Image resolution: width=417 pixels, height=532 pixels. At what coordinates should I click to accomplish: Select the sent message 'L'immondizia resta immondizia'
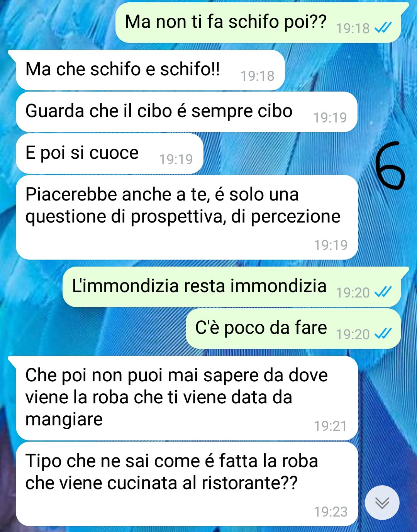[x=232, y=287]
